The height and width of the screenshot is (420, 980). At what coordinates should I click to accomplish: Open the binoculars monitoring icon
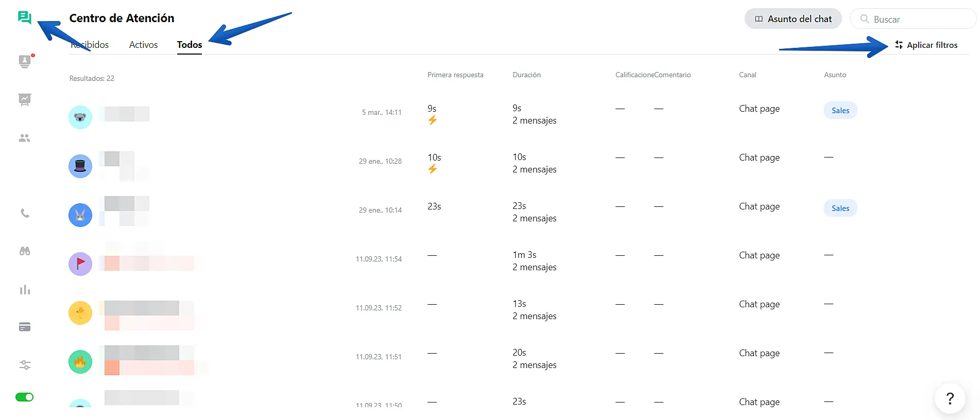[x=25, y=251]
